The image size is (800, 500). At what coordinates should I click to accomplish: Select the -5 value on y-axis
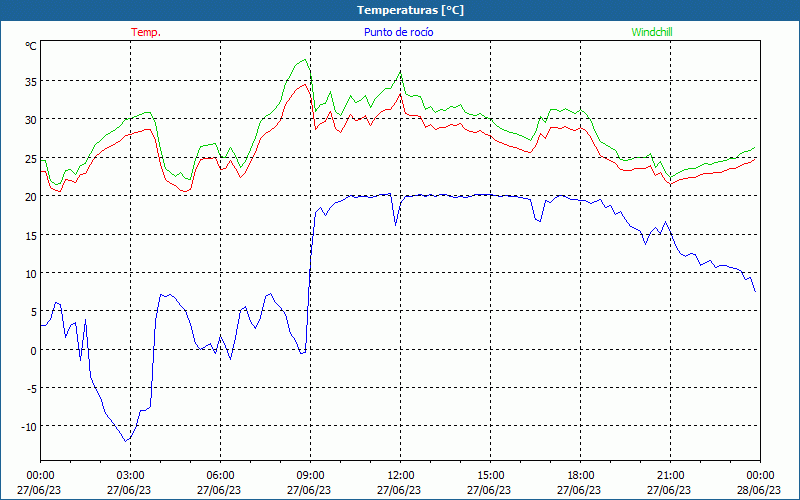click(32, 389)
